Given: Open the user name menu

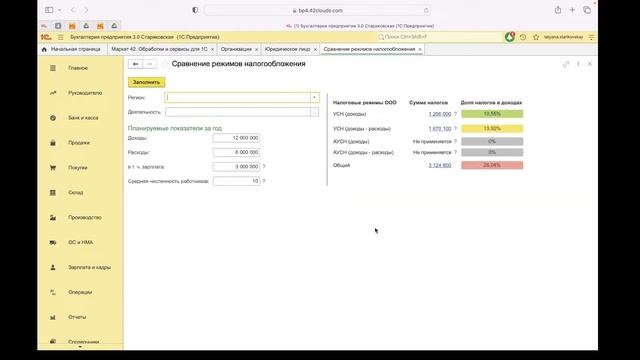Looking at the screenshot, I should point(563,37).
